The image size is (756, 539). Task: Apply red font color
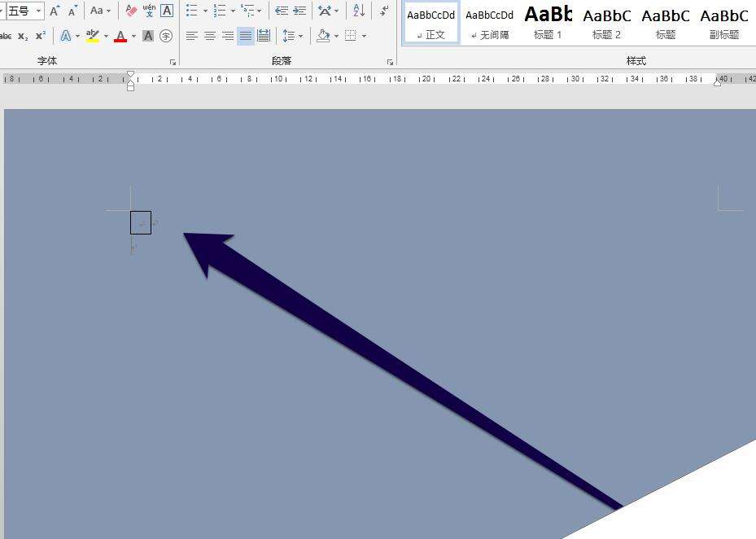pyautogui.click(x=120, y=36)
